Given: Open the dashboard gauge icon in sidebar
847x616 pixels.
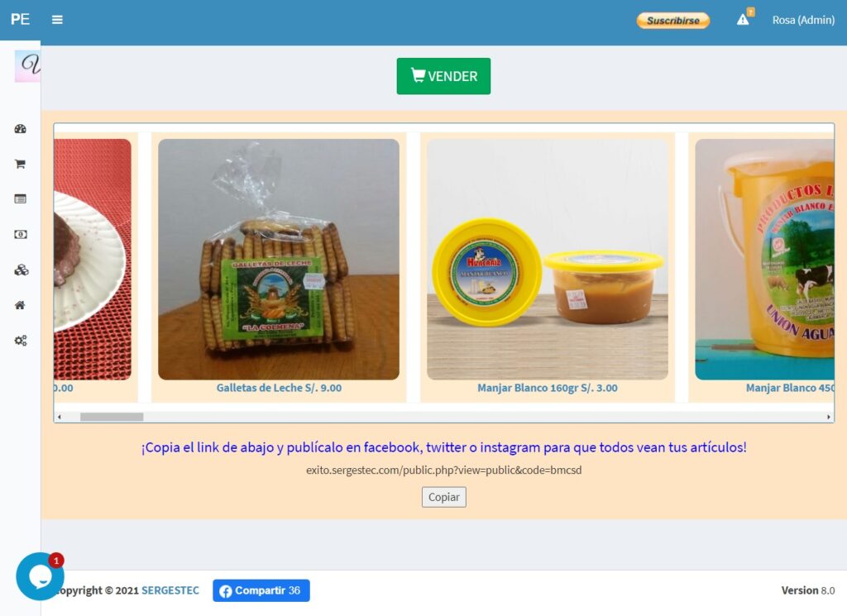Looking at the screenshot, I should (x=21, y=129).
